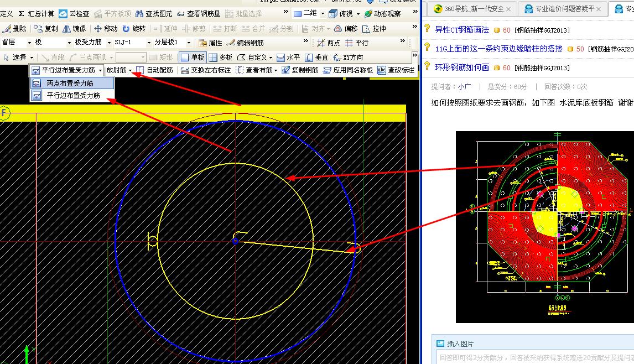Image resolution: width=634 pixels, height=364 pixels.
Task: Select the 拉伸 stretch tool
Action: [374, 29]
